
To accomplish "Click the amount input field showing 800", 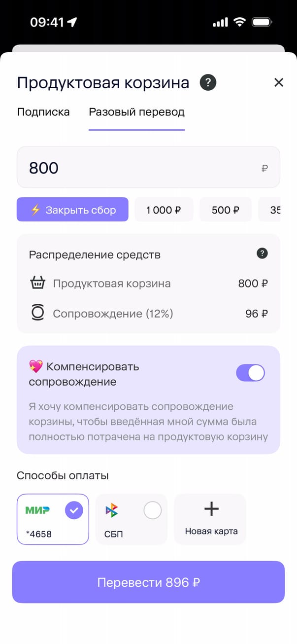I will (148, 168).
